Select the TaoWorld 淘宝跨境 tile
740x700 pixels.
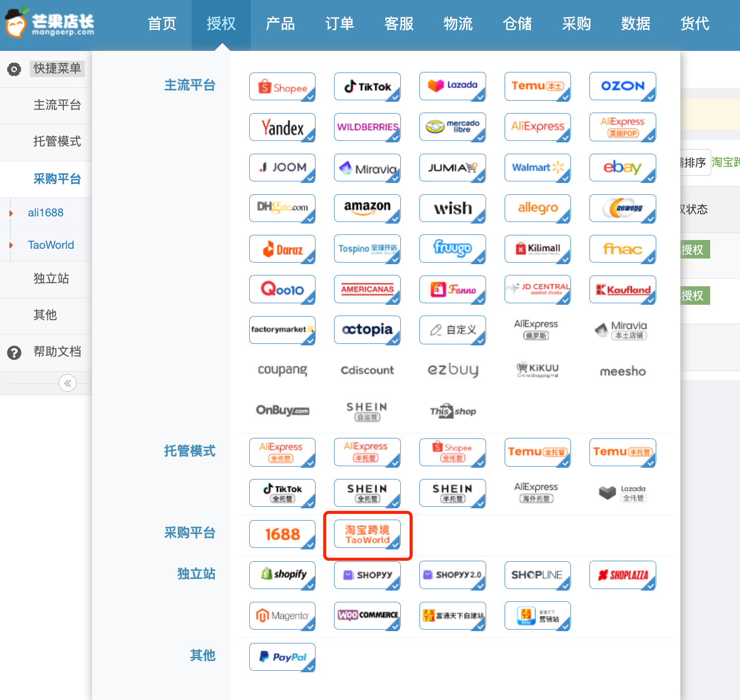[x=367, y=535]
